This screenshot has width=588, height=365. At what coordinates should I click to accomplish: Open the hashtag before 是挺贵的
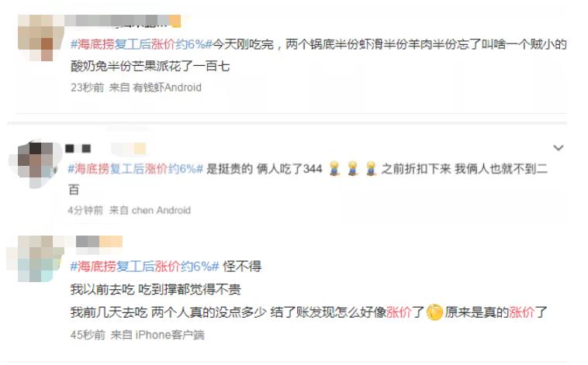pos(136,169)
